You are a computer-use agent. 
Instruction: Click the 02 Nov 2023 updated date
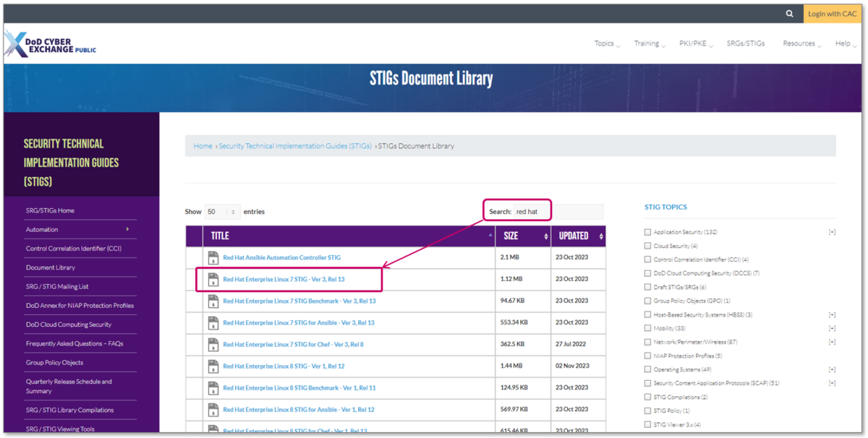coord(572,366)
